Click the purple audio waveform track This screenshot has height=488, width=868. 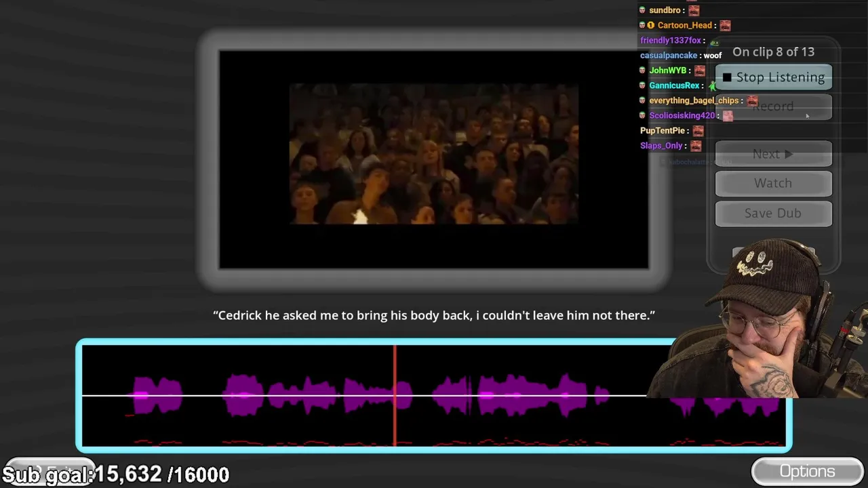click(434, 395)
